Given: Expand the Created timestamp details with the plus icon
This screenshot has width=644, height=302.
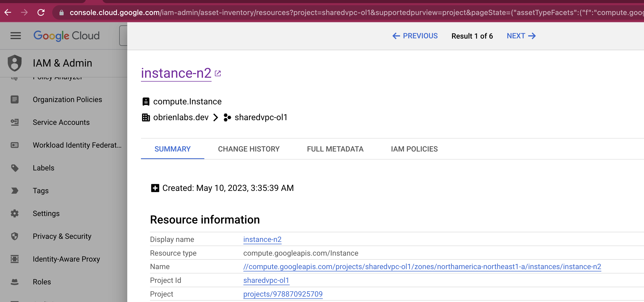Looking at the screenshot, I should point(155,188).
